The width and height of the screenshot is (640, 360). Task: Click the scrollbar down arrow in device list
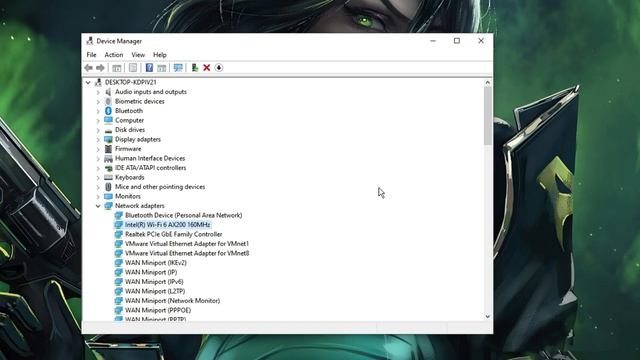[x=487, y=317]
